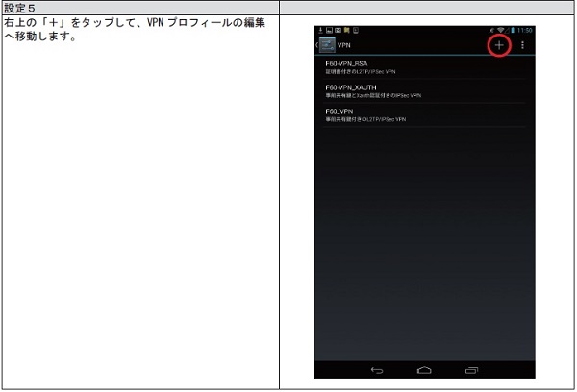This screenshot has width=577, height=392.
Task: Open the Recent Apps navigation button
Action: pyautogui.click(x=471, y=369)
